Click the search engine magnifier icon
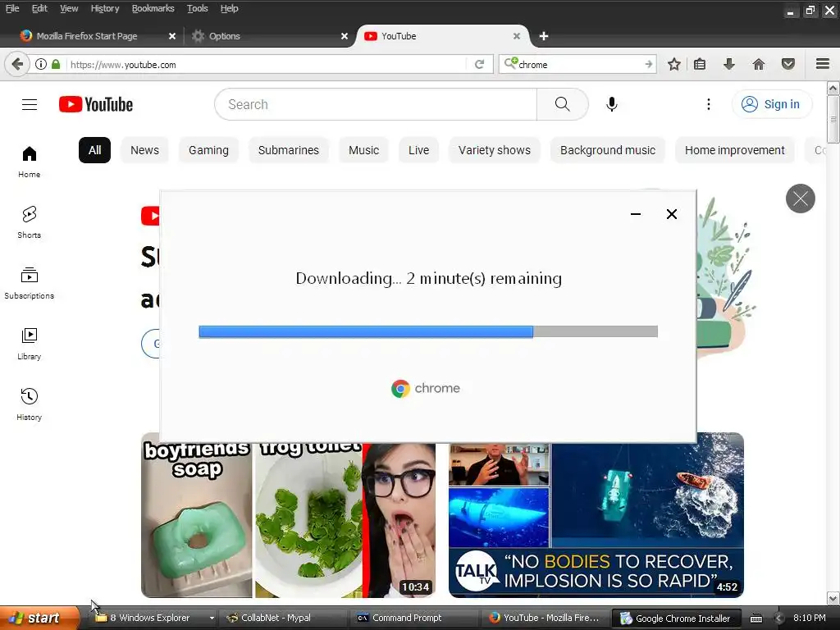The width and height of the screenshot is (840, 630). (x=510, y=63)
